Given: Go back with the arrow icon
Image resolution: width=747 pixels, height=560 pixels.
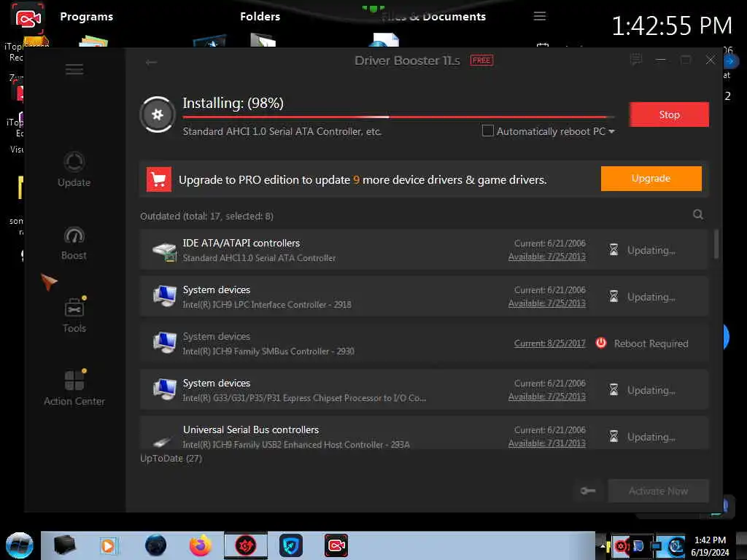Looking at the screenshot, I should click(151, 63).
